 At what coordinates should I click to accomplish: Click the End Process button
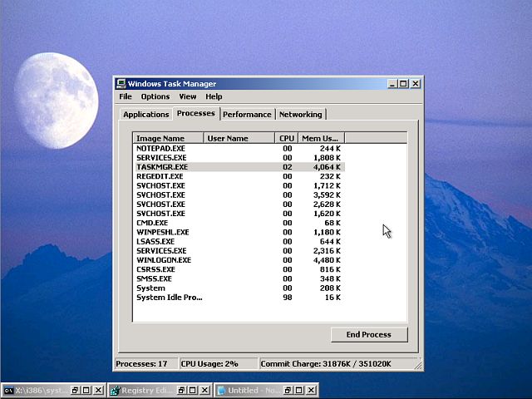pos(369,334)
